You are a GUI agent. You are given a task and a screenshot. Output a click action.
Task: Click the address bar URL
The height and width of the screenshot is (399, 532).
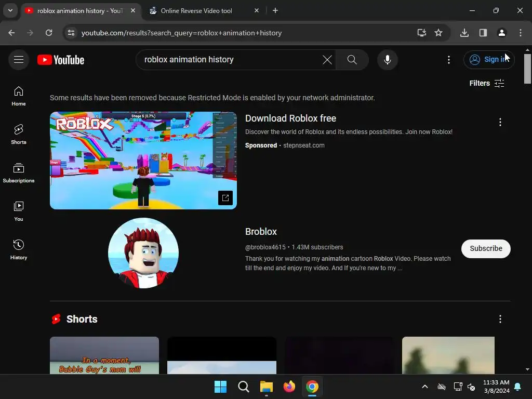[x=181, y=33]
